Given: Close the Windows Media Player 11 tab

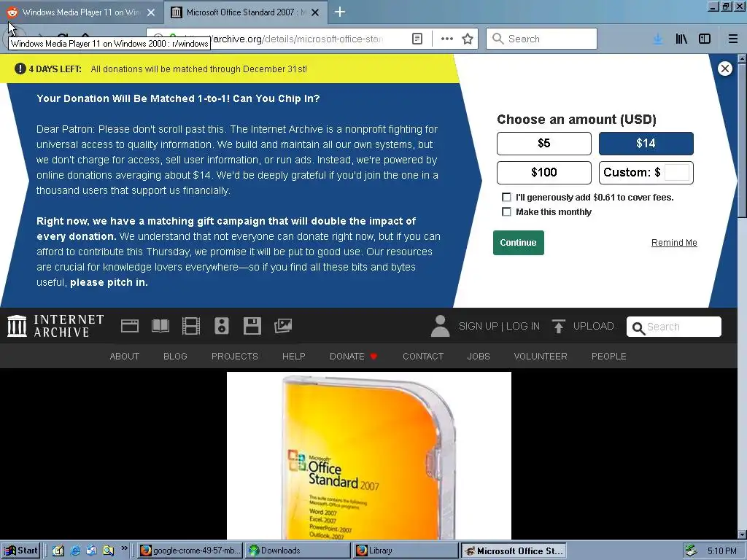Looking at the screenshot, I should click(x=151, y=12).
